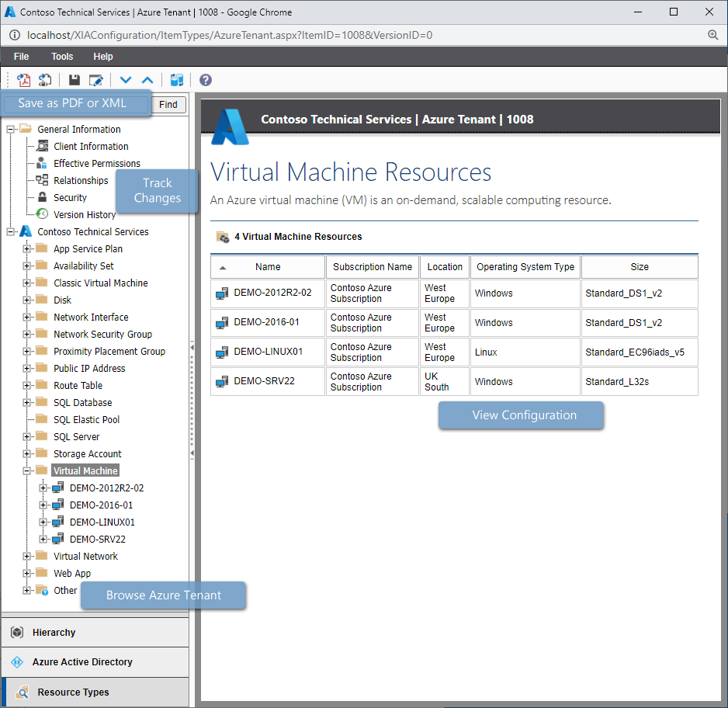Click the computer icon in DEMO-2012R2-02 table row

223,293
